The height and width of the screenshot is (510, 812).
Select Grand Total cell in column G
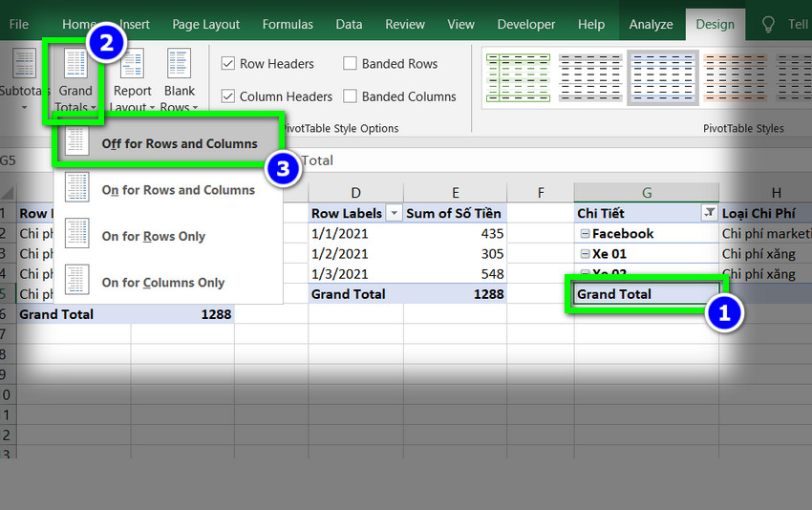[x=647, y=294]
